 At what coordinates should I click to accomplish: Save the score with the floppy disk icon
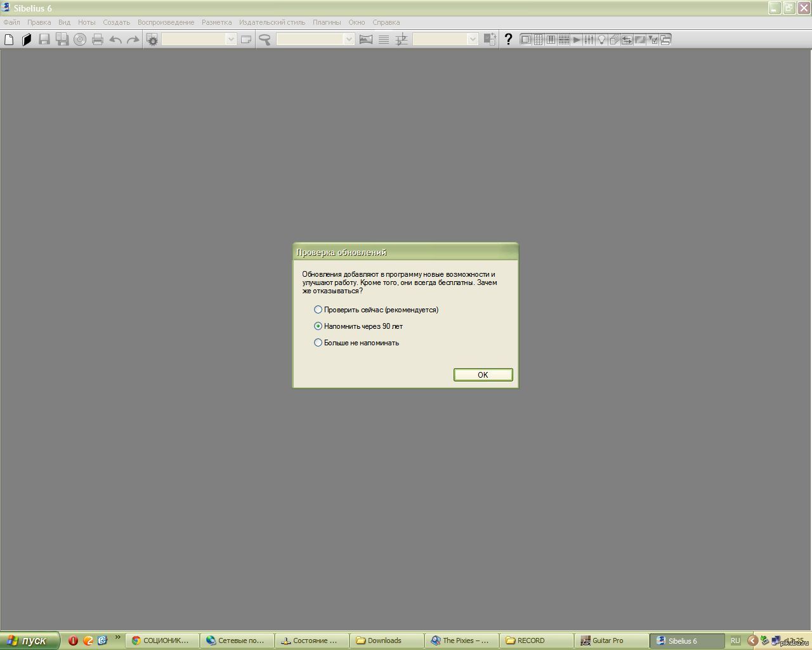tap(44, 39)
